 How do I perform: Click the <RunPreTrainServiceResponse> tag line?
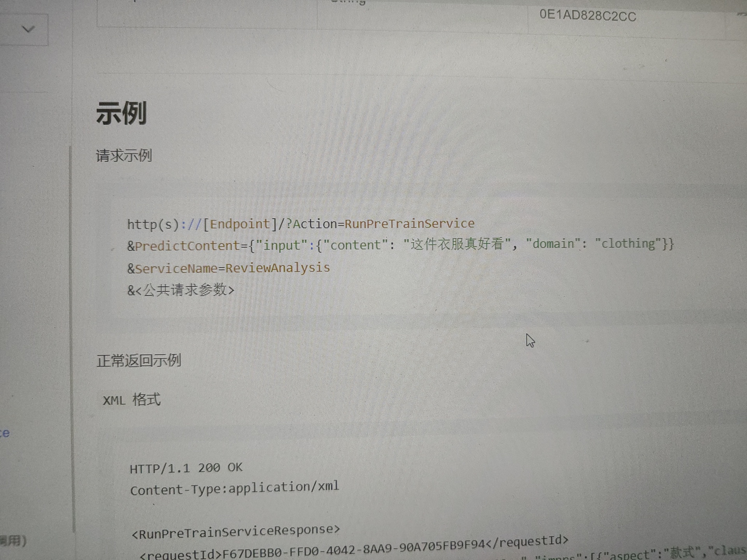click(236, 532)
